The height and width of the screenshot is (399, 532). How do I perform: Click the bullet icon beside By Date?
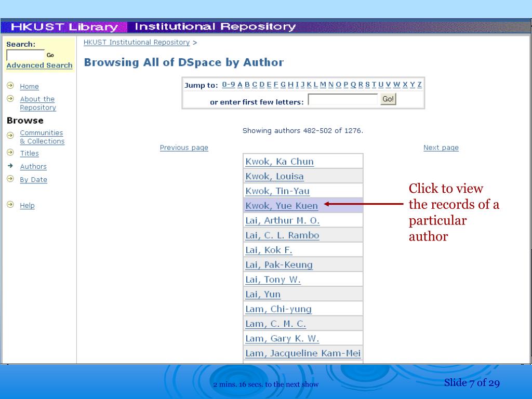pyautogui.click(x=10, y=179)
